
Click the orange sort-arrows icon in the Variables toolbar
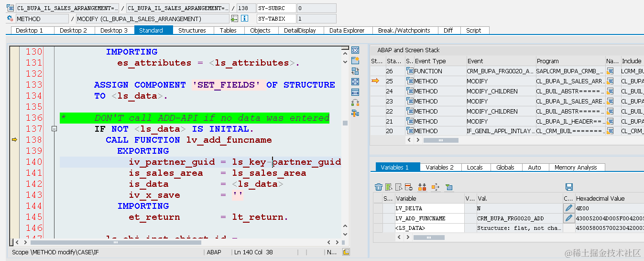click(x=422, y=187)
